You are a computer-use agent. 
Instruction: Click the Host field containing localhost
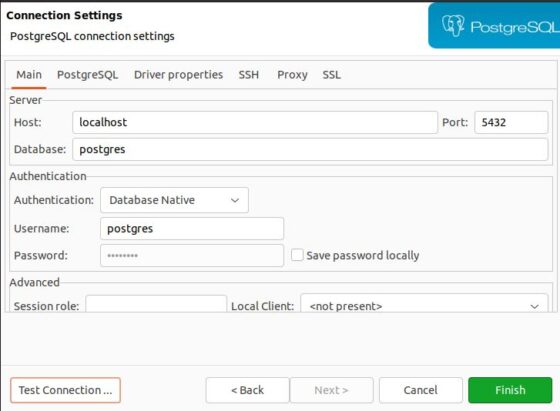(x=255, y=122)
